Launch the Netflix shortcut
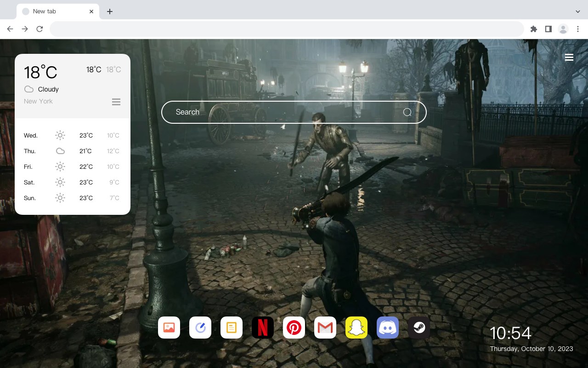This screenshot has height=368, width=588. coord(263,328)
